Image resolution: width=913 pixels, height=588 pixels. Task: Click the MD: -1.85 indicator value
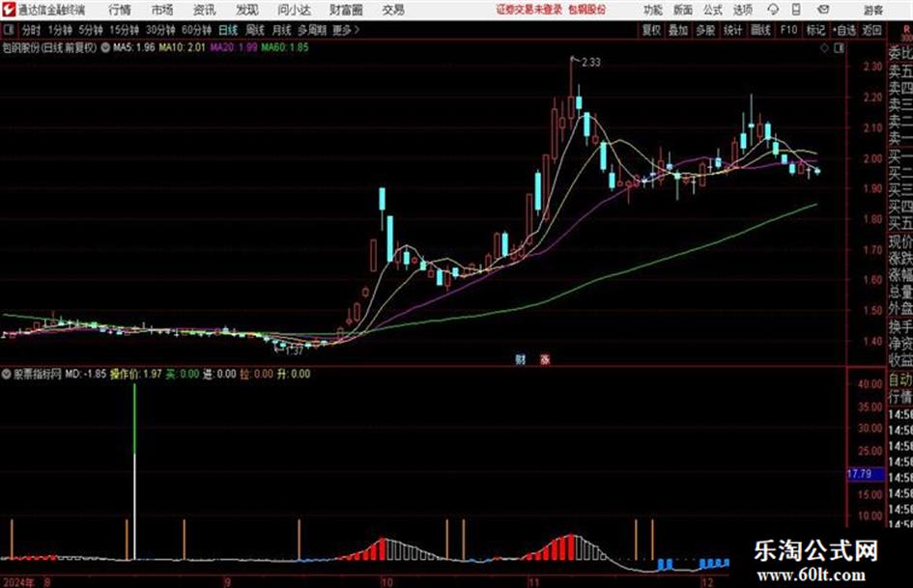(86, 374)
